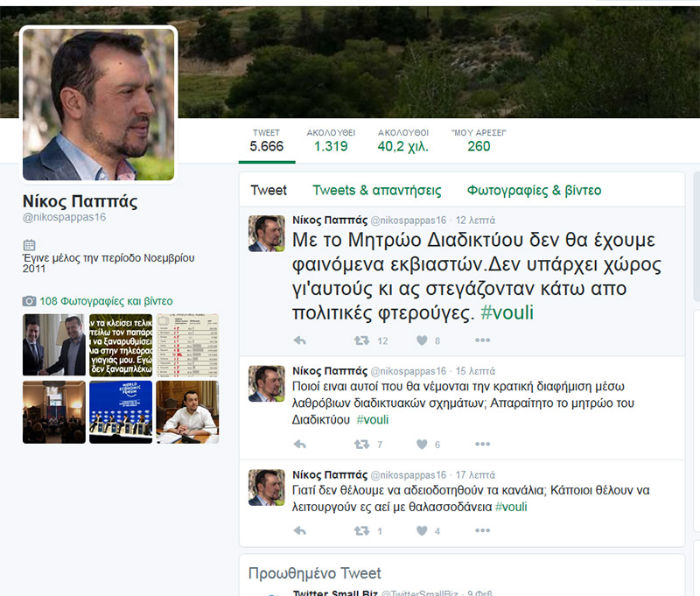Like the tweet with 8 likes
Viewport: 700px width, 596px height.
pos(422,340)
